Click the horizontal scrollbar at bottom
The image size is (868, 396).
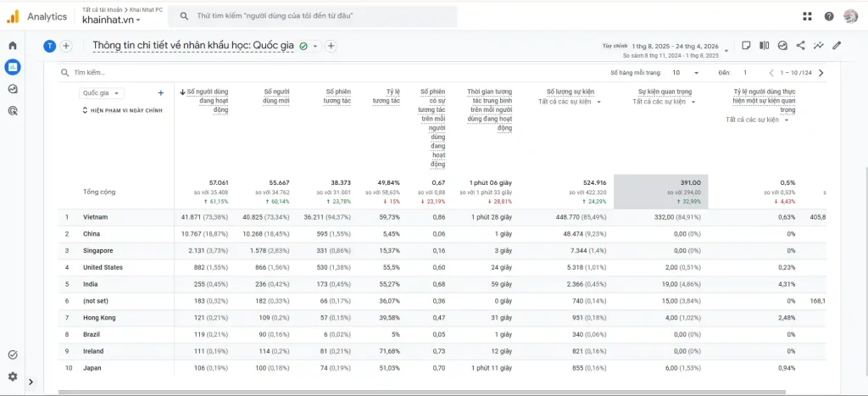point(420,392)
